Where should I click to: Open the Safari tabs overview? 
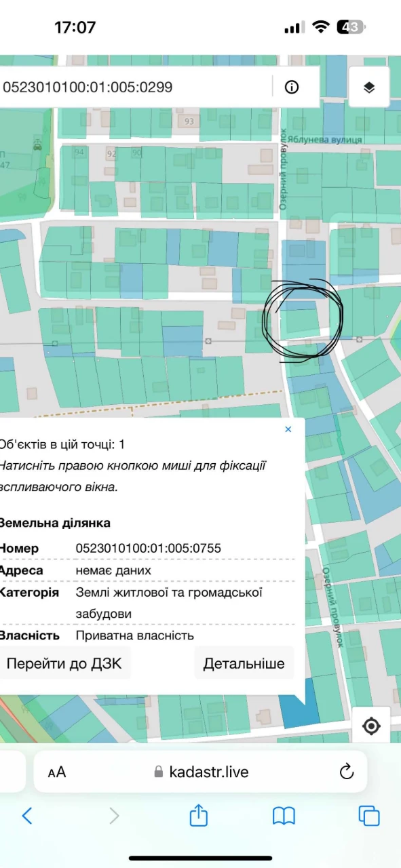(x=369, y=815)
